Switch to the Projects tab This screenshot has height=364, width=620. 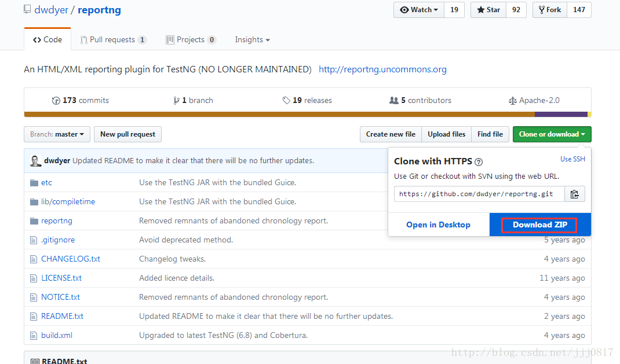pos(191,39)
